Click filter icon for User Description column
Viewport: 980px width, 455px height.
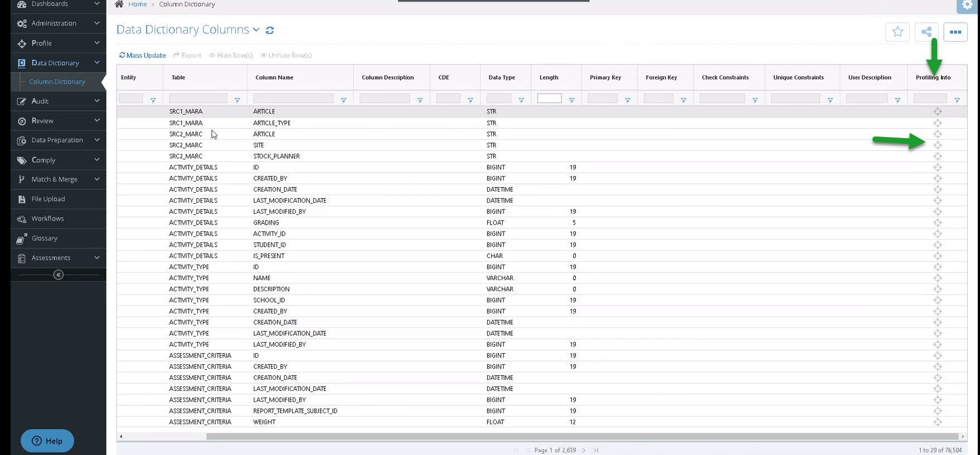pos(897,100)
